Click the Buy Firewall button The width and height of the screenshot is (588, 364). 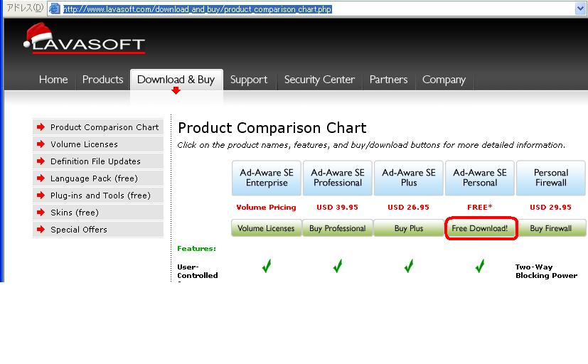point(551,228)
